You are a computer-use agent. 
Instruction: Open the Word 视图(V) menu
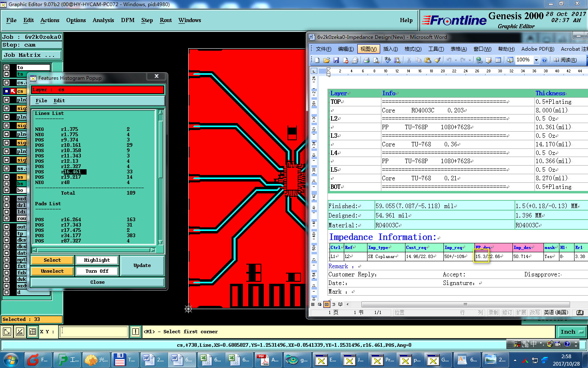pyautogui.click(x=368, y=49)
